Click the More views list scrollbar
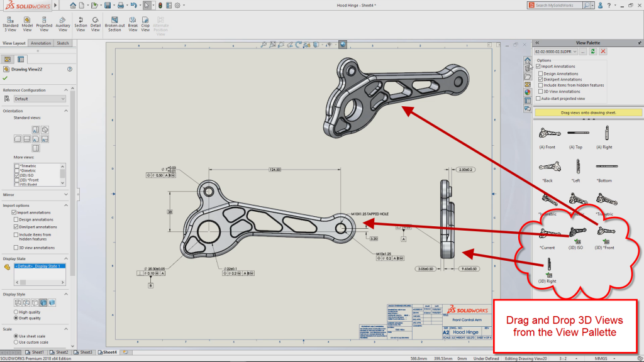 tap(62, 175)
